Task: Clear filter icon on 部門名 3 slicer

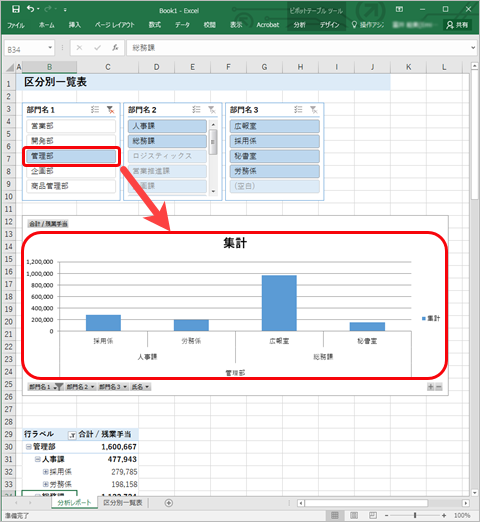Action: point(314,110)
